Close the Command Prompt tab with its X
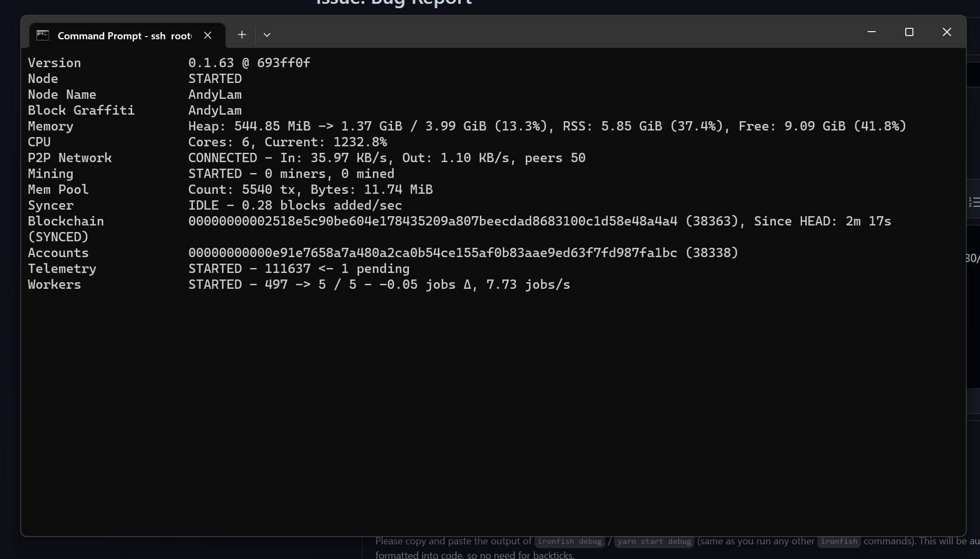Screen dimensions: 980x559 pos(208,35)
